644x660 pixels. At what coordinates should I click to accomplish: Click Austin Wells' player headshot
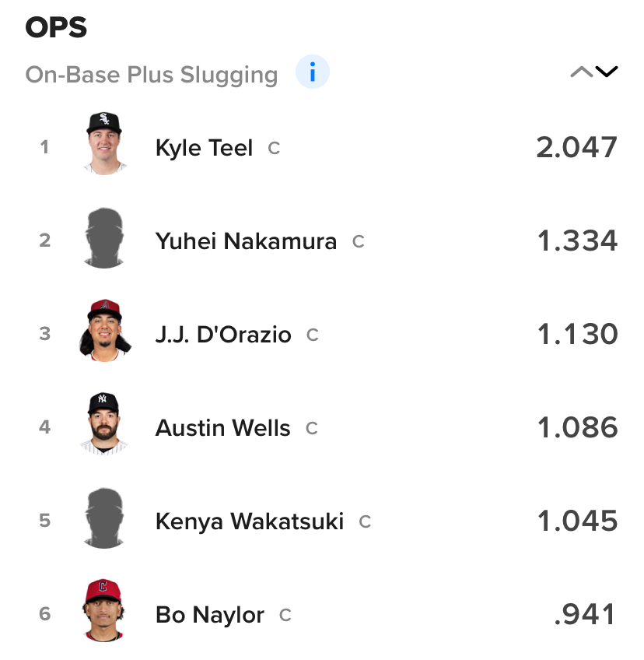[x=104, y=424]
